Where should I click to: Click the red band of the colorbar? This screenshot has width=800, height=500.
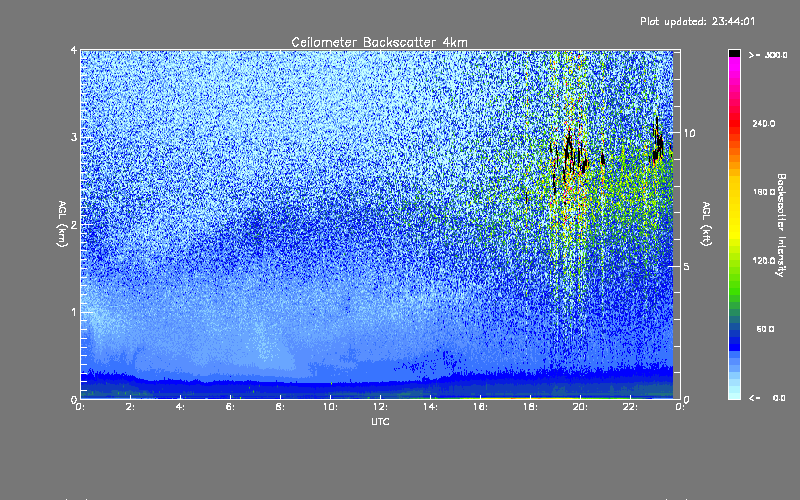pos(734,122)
